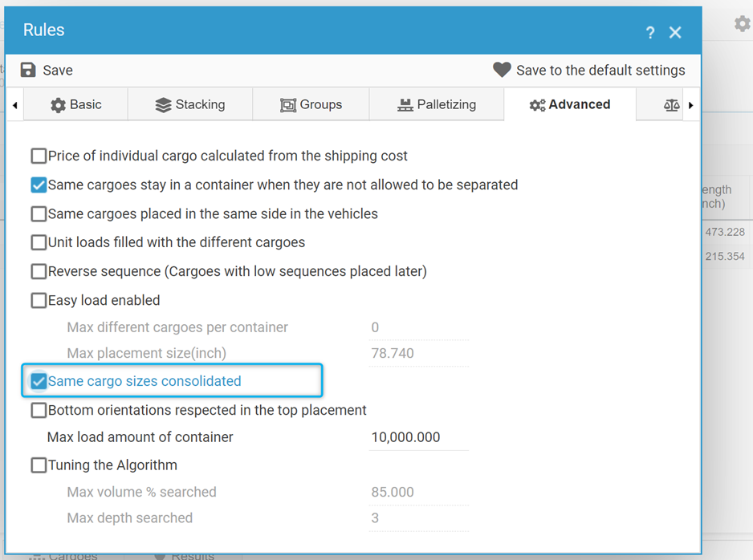The height and width of the screenshot is (560, 753).
Task: Check Bottom orientations respected in top placement
Action: (39, 410)
